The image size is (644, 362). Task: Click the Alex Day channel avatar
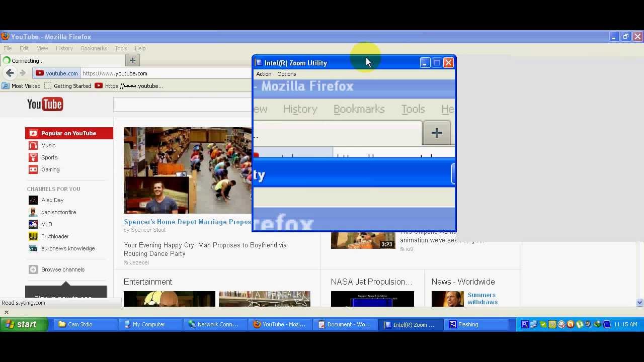[33, 200]
